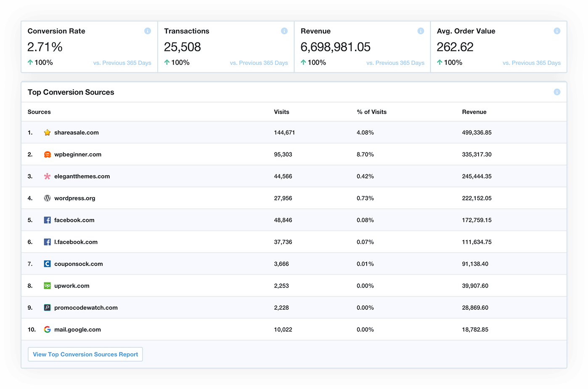Click the wpbeginner.com orange favicon
Viewport: 588px width, 389px height.
tap(48, 155)
